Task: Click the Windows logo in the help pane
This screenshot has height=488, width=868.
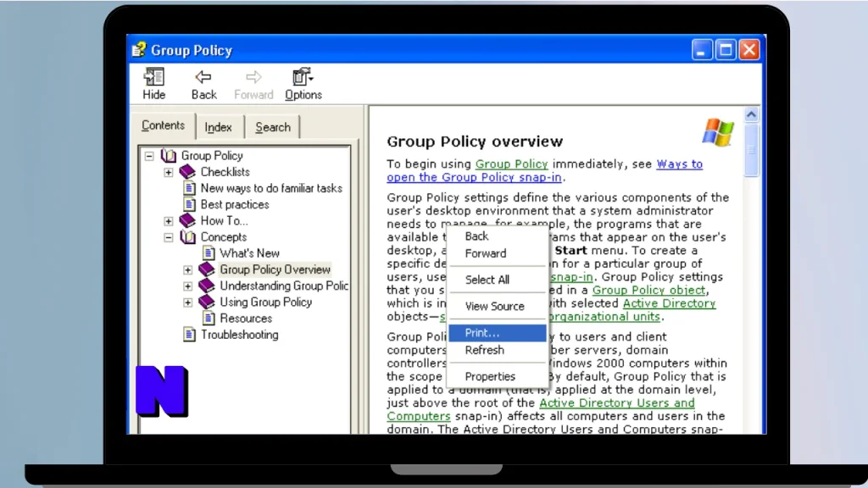Action: tap(718, 132)
